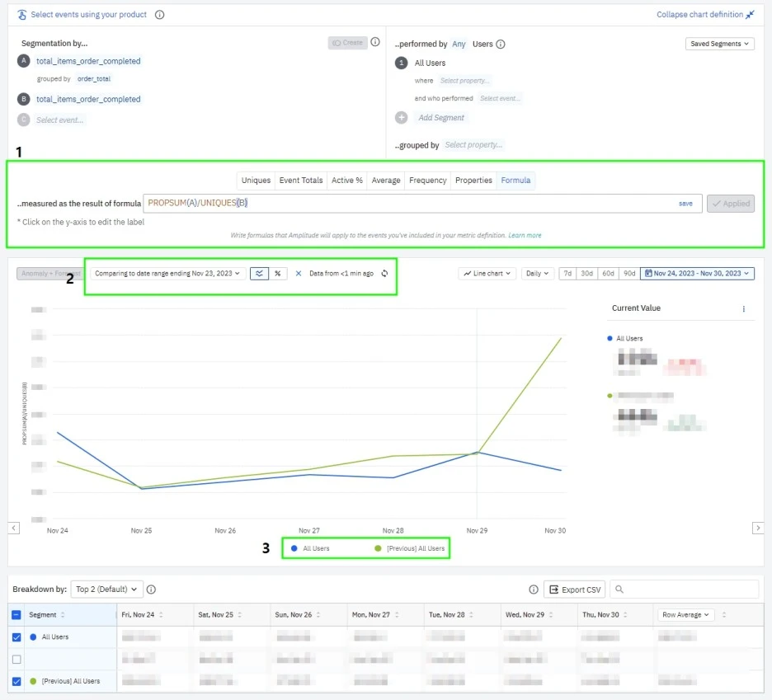The image size is (772, 700).
Task: Toggle the header select-all checkbox
Action: point(15,614)
